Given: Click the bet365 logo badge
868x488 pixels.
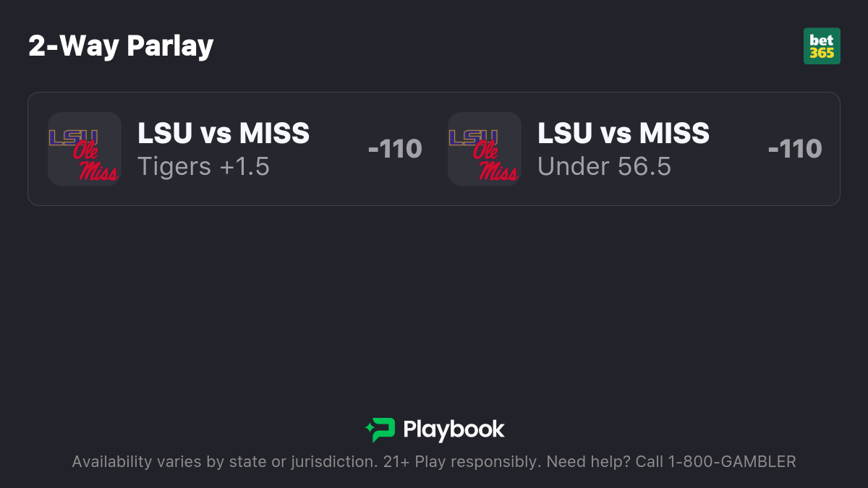Looking at the screenshot, I should pos(822,46).
